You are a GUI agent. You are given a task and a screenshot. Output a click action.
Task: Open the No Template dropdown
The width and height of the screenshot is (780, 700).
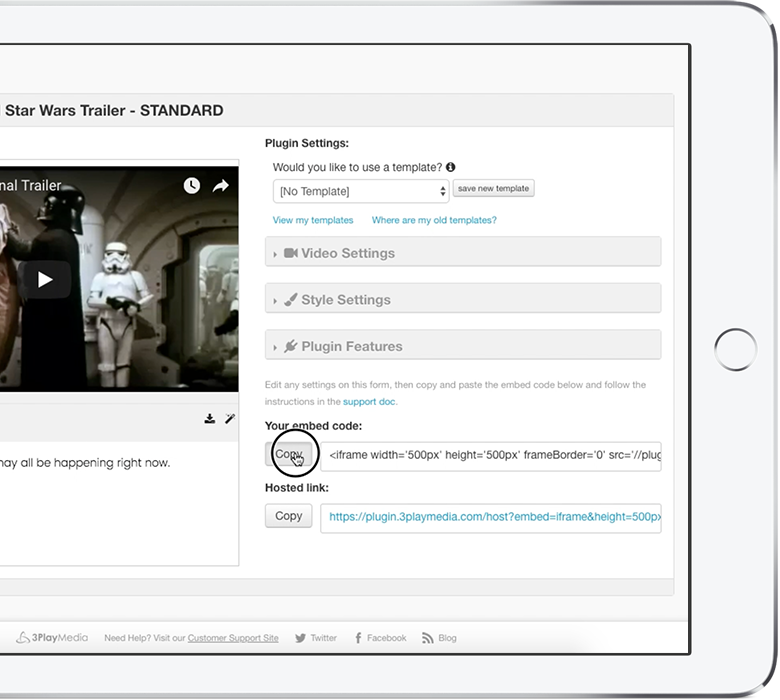361,192
